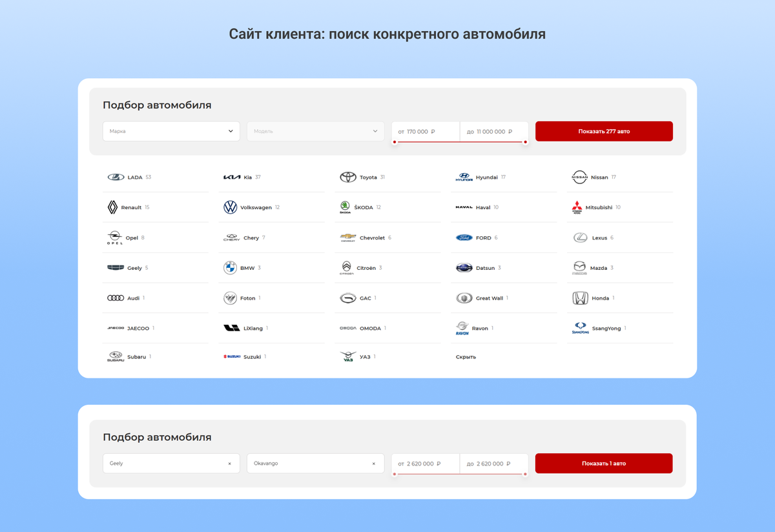Open the Hyundai brand link
This screenshot has width=775, height=532.
click(486, 177)
